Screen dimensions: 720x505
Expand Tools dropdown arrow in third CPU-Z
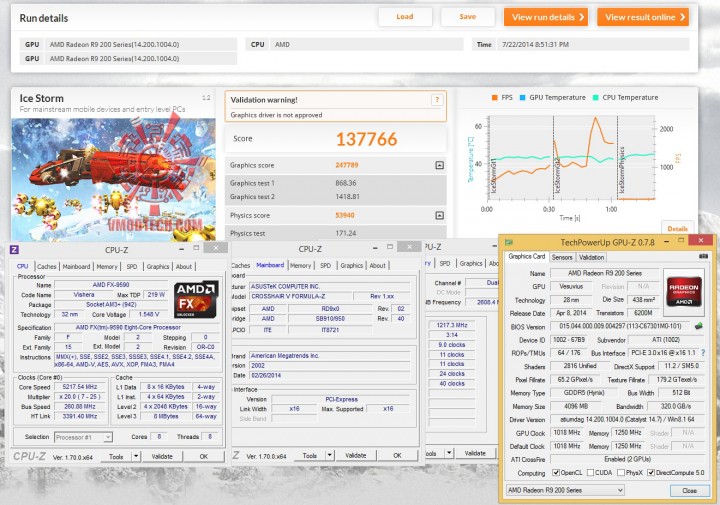pos(450,453)
